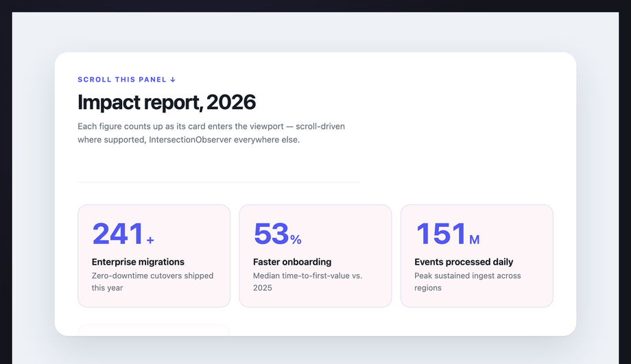Click the 'Scroll this panel' label
The image size is (631, 364).
(x=127, y=80)
